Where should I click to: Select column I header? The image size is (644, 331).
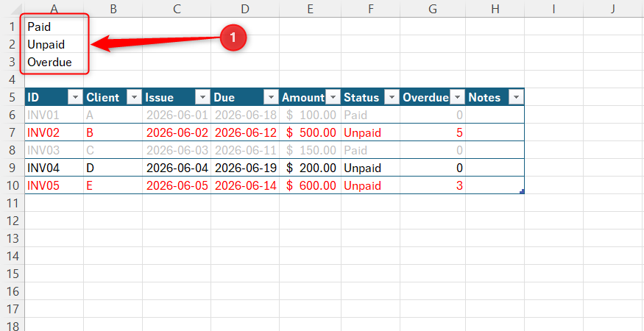pos(553,8)
